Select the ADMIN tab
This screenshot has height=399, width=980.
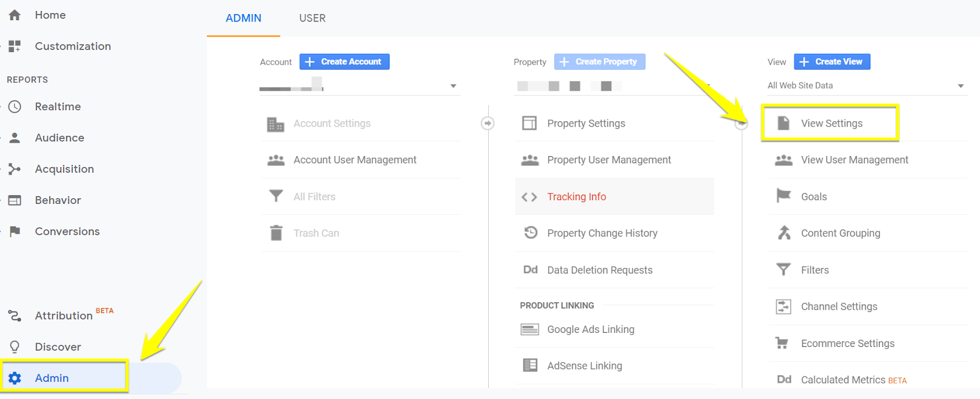(243, 18)
